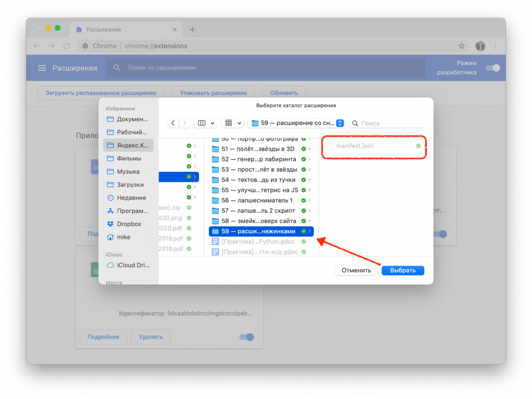Select Dropbox in the sidebar

click(129, 224)
